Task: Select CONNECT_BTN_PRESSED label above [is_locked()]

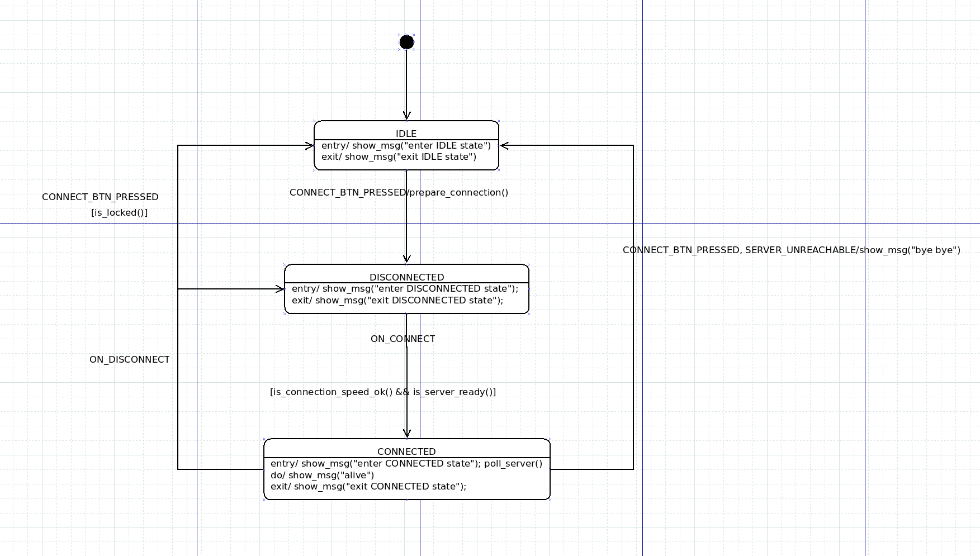Action: coord(100,197)
